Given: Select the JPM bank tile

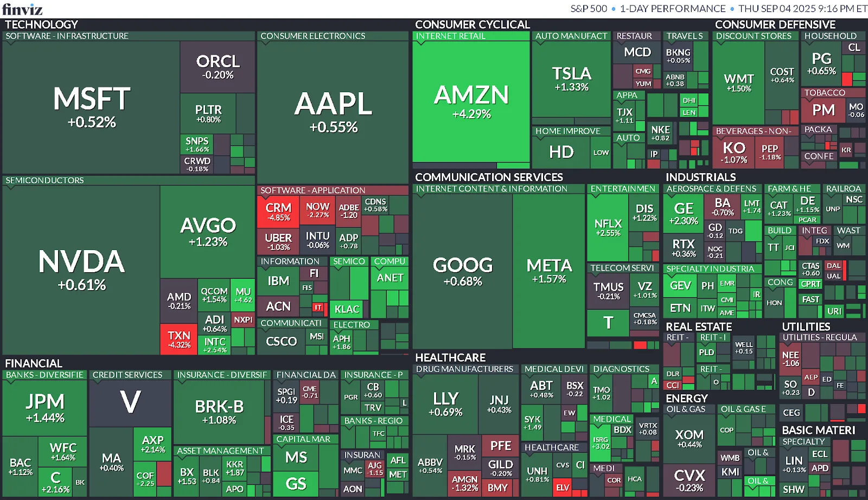Looking at the screenshot, I should click(45, 408).
